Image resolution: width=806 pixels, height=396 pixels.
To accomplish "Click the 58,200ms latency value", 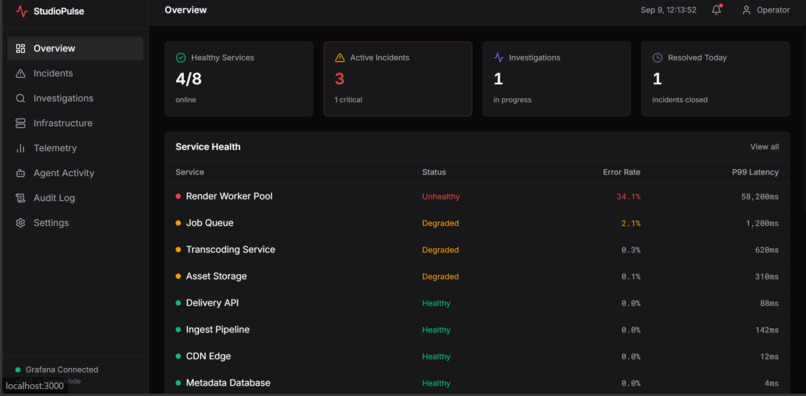I will tap(760, 196).
